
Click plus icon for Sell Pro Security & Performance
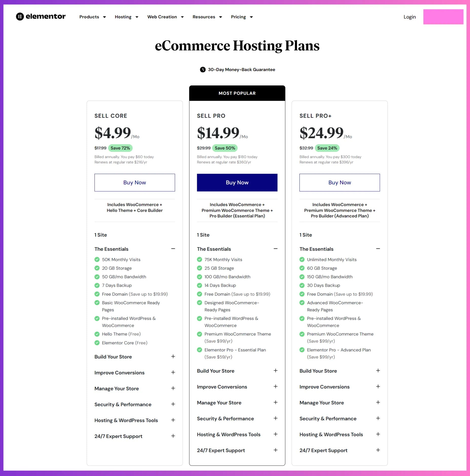(x=275, y=418)
